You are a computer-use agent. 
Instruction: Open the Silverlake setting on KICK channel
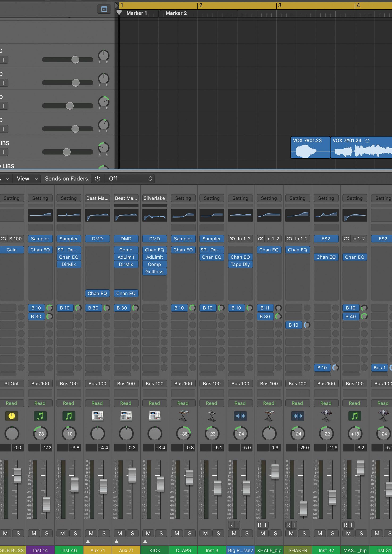155,198
